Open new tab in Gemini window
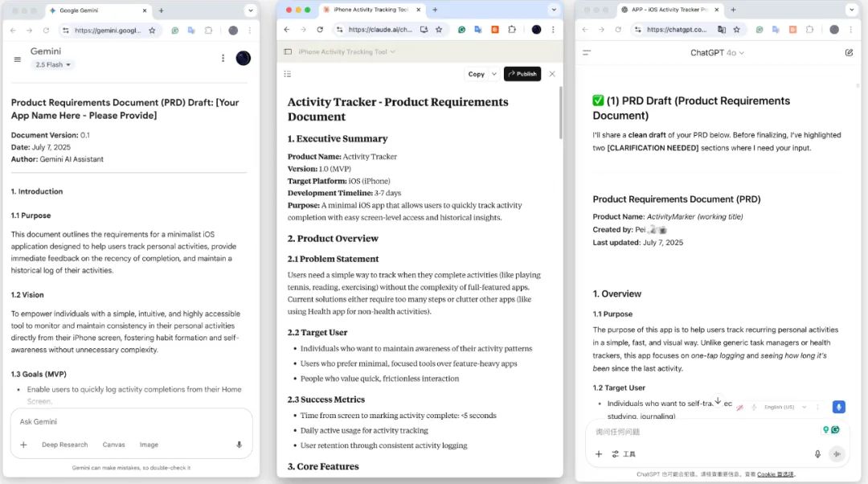868x484 pixels. click(x=161, y=10)
